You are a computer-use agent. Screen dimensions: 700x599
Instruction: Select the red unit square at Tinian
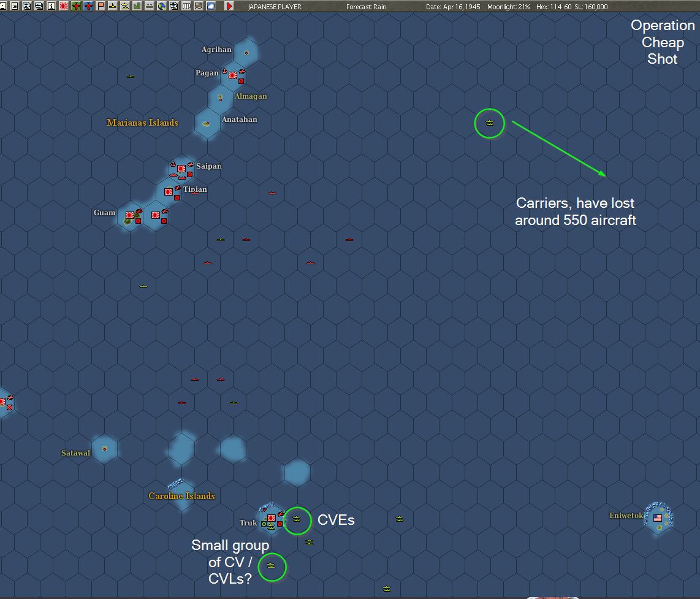pyautogui.click(x=177, y=197)
